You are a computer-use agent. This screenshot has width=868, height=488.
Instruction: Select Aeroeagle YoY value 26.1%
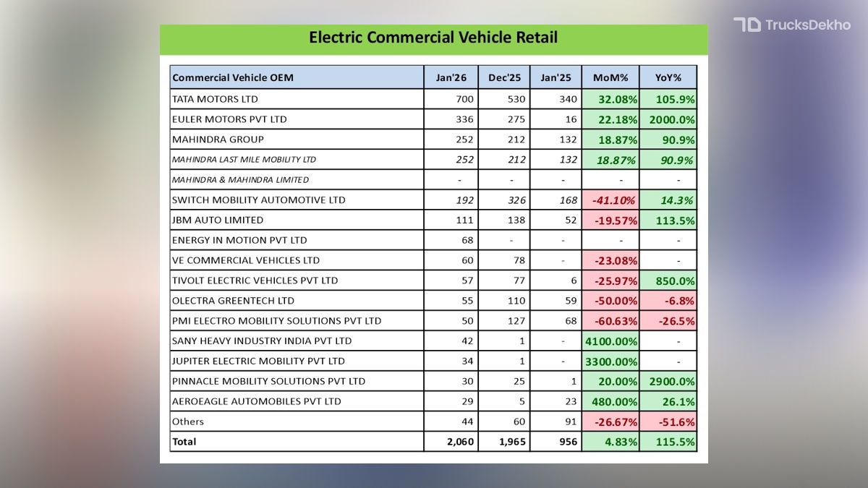tap(680, 401)
